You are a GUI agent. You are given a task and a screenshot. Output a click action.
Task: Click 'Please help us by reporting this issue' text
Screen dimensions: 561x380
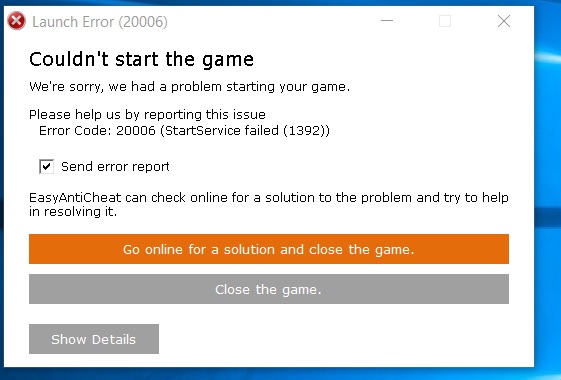point(147,115)
